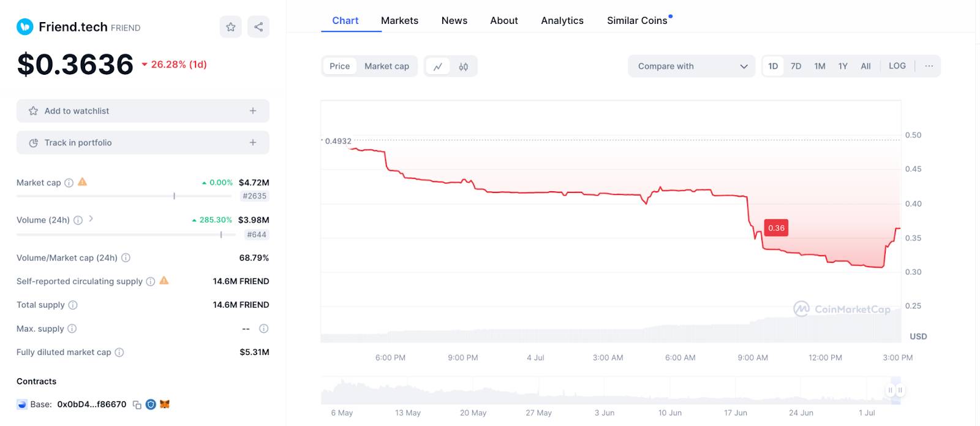Open Volume/Market cap (24h) info icon
The image size is (980, 426).
pyautogui.click(x=126, y=258)
